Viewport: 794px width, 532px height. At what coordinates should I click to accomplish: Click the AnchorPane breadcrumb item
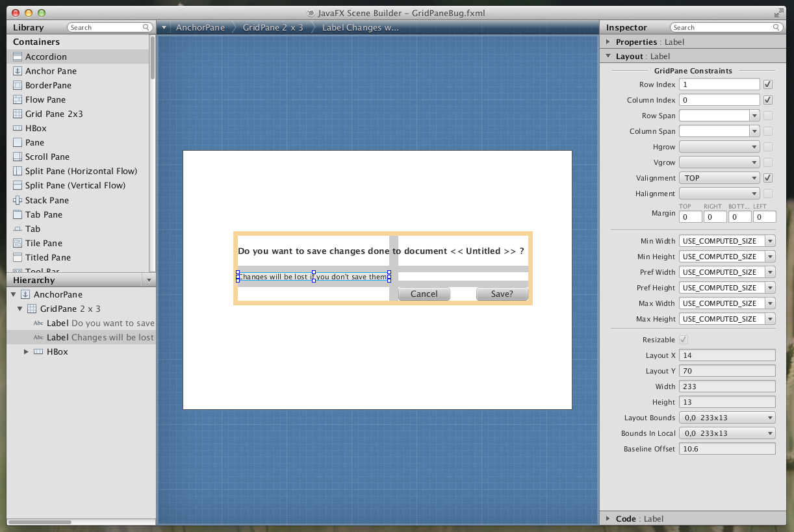click(x=200, y=28)
